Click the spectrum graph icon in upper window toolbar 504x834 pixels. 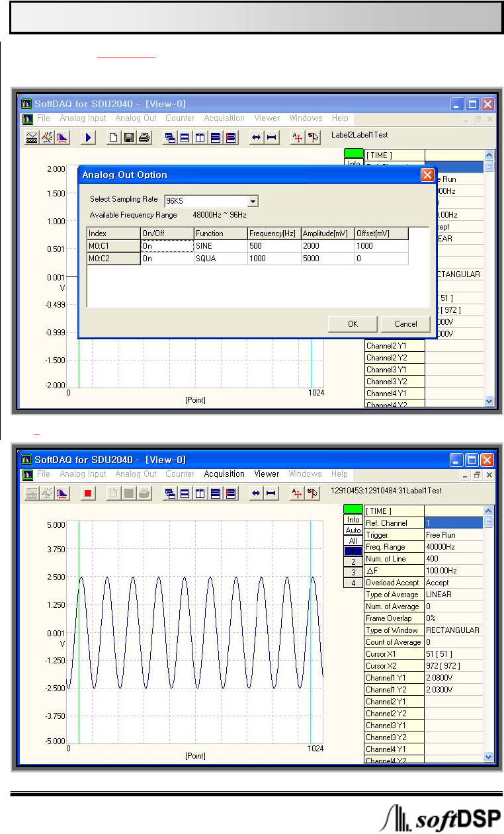46,138
